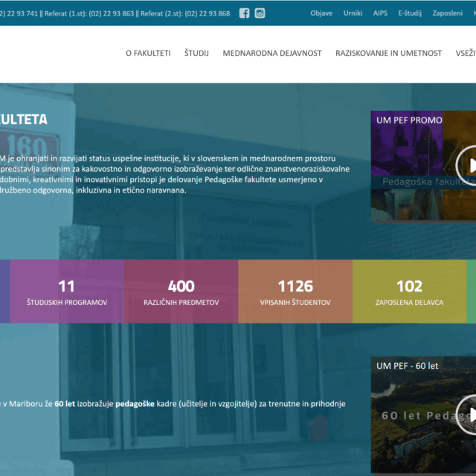Open the Facebook icon link
The width and height of the screenshot is (476, 476).
point(245,13)
